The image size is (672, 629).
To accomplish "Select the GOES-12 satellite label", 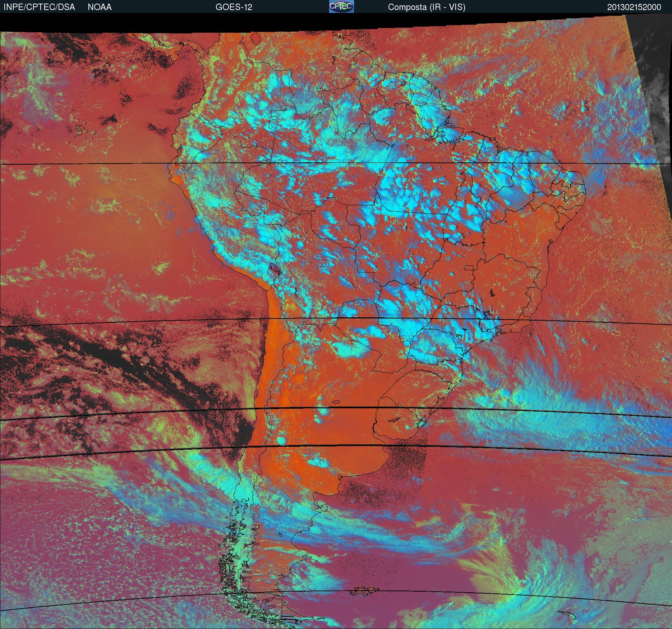I will click(x=234, y=7).
